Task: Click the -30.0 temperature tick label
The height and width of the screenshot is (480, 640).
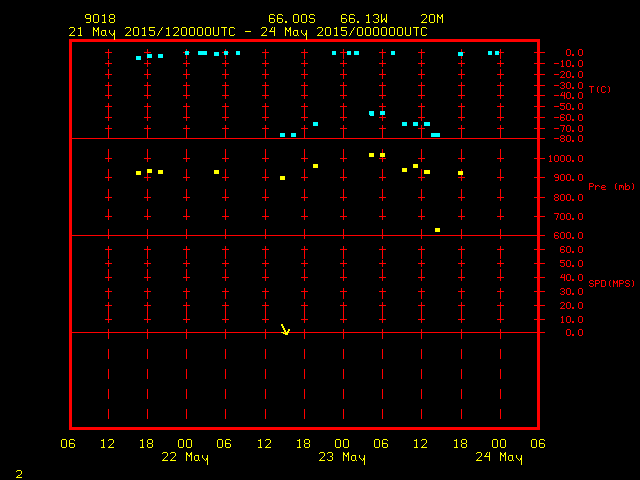Action: tap(569, 85)
